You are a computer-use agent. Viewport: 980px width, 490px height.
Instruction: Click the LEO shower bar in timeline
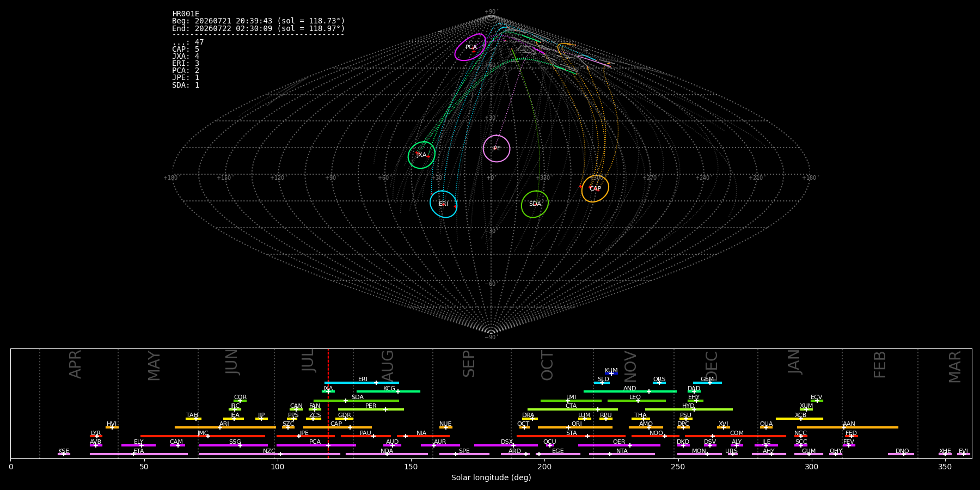pos(636,401)
